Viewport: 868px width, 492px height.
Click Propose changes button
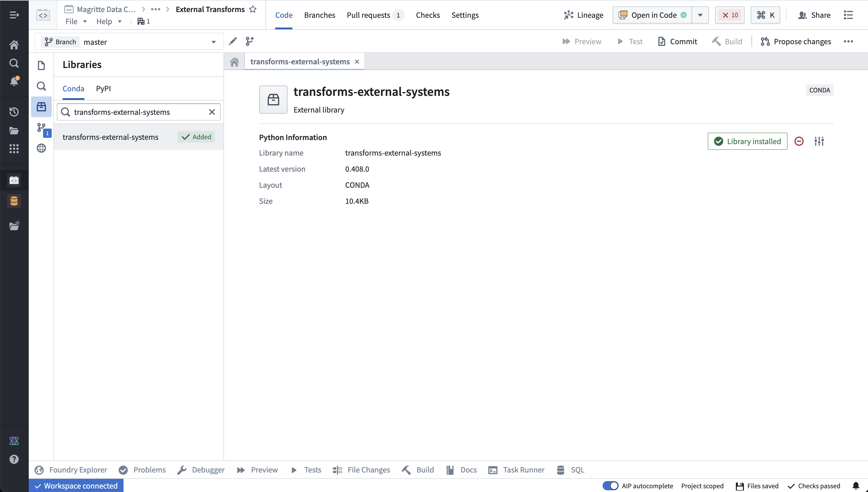click(795, 41)
